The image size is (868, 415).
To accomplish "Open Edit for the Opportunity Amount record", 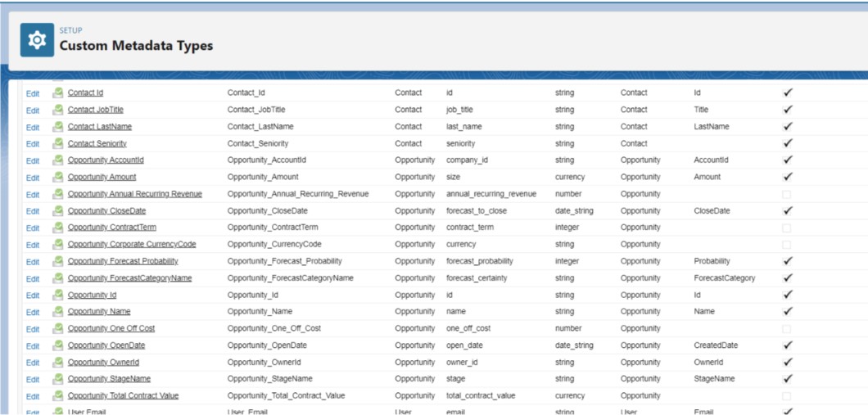I will coord(33,178).
